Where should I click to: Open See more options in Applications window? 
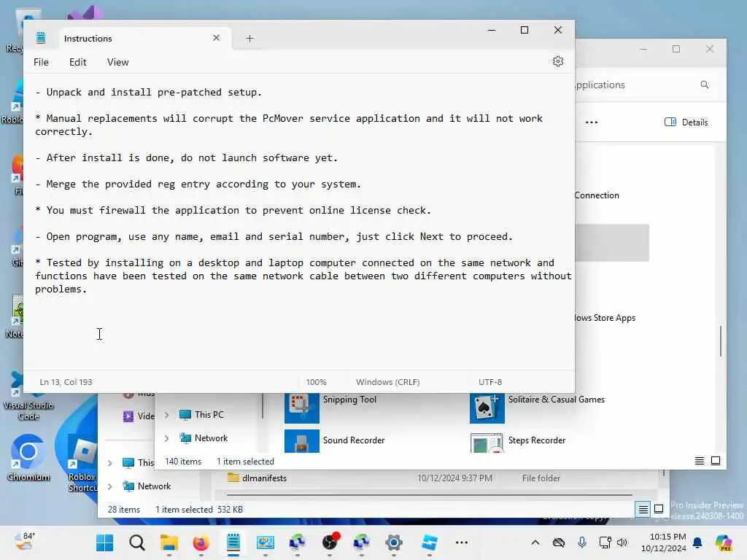click(591, 122)
